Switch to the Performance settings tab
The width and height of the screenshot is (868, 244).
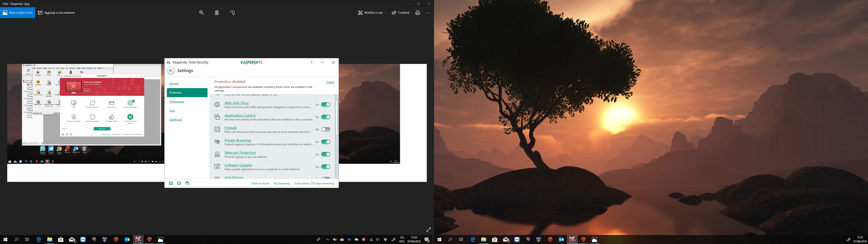coord(177,102)
